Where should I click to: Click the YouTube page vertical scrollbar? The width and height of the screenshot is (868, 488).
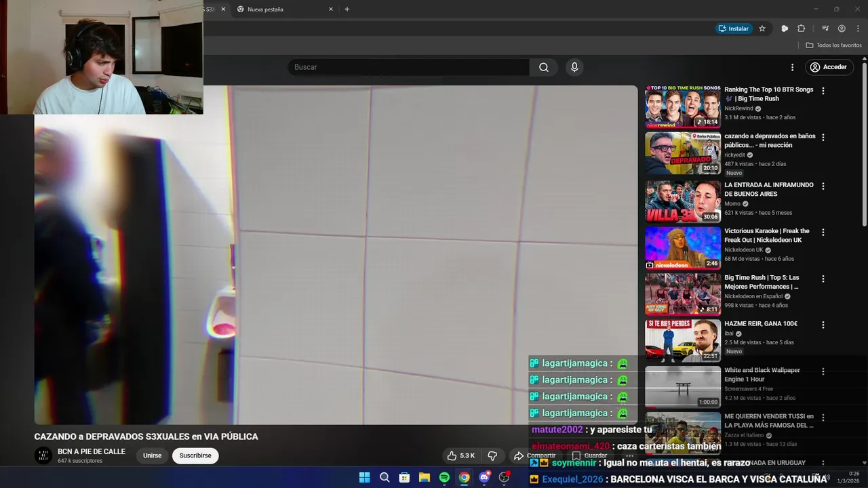pyautogui.click(x=865, y=145)
